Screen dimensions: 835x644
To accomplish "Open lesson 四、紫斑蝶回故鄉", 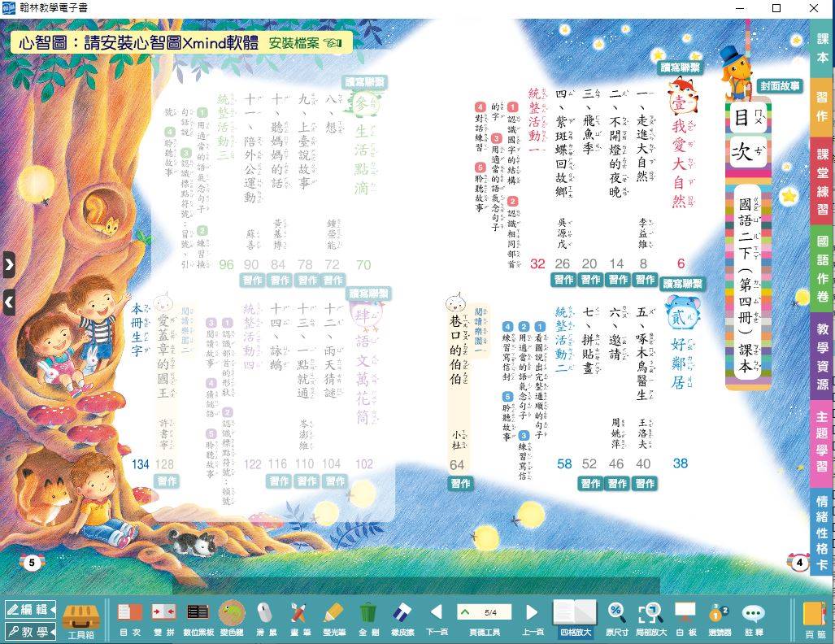I will pyautogui.click(x=562, y=144).
